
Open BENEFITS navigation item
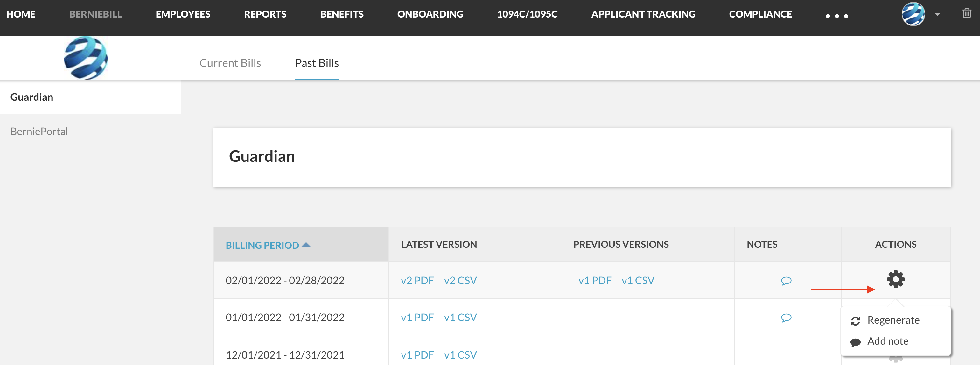coord(342,14)
